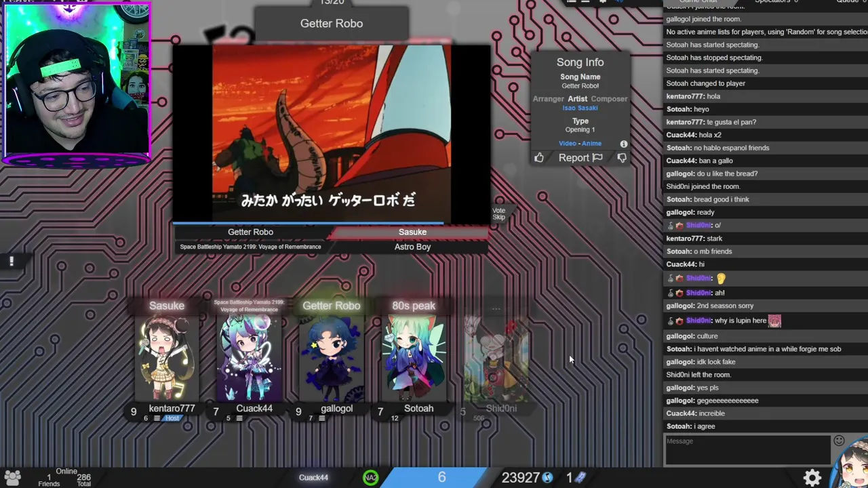
Task: Switch to the Arranger tab
Action: (x=549, y=99)
